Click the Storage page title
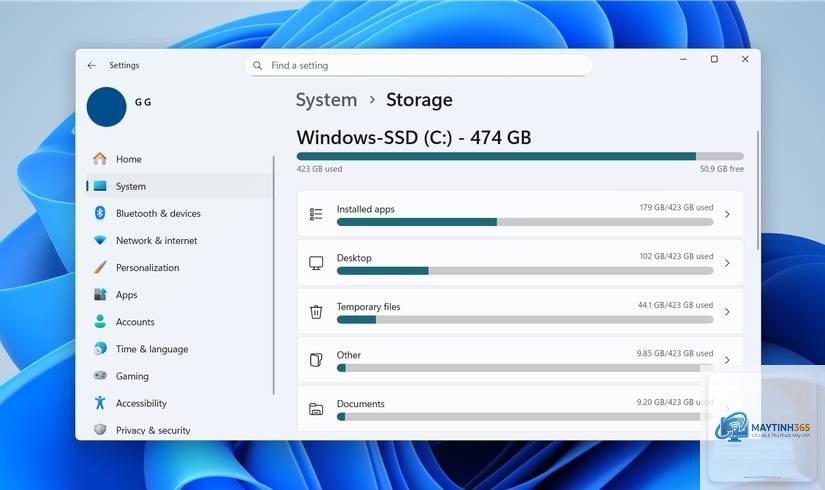 pos(419,100)
